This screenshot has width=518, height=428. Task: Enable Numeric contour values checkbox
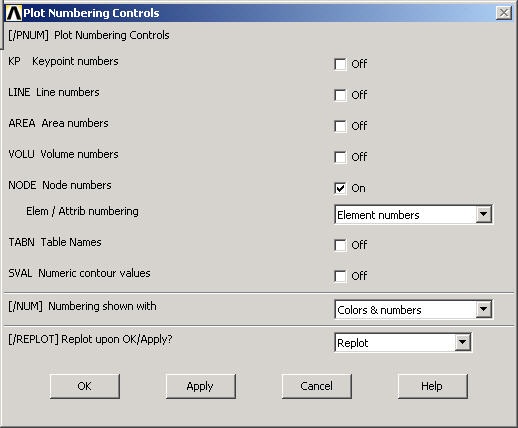[340, 276]
